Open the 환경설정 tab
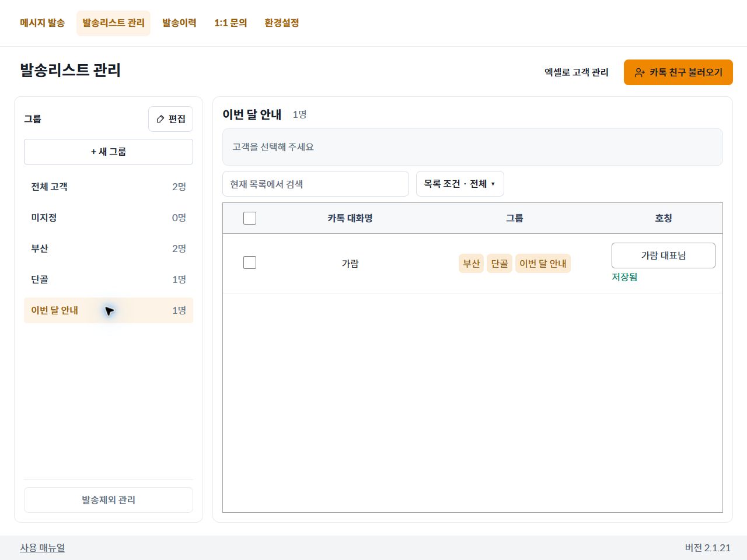Screen dimensions: 747x560 (281, 23)
